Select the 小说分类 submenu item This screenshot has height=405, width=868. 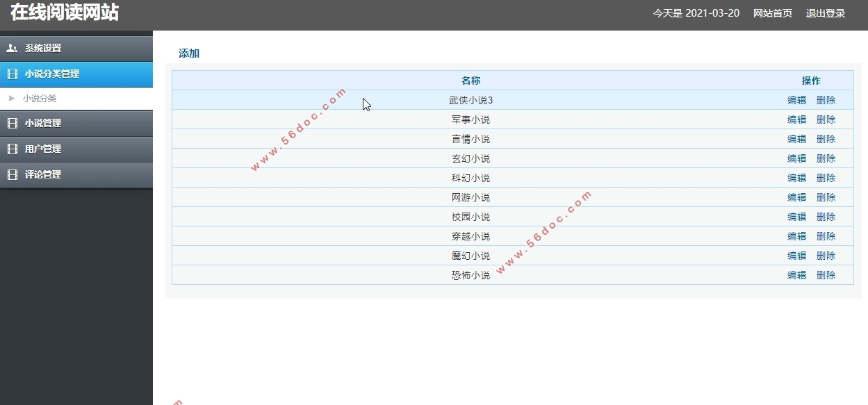tap(40, 99)
